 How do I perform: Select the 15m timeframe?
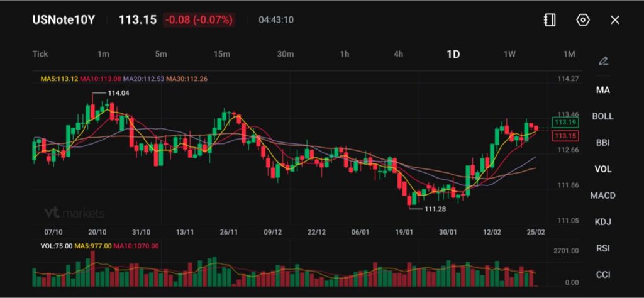(221, 54)
